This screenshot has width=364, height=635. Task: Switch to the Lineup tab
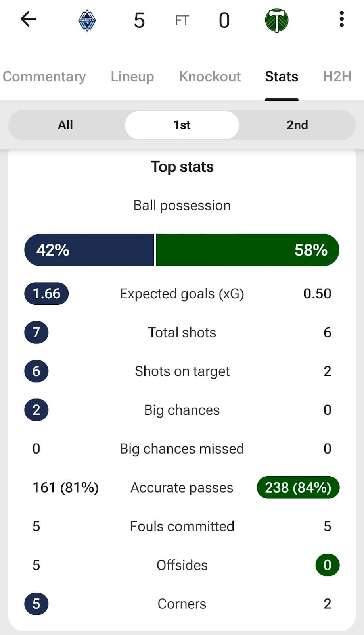click(x=132, y=76)
